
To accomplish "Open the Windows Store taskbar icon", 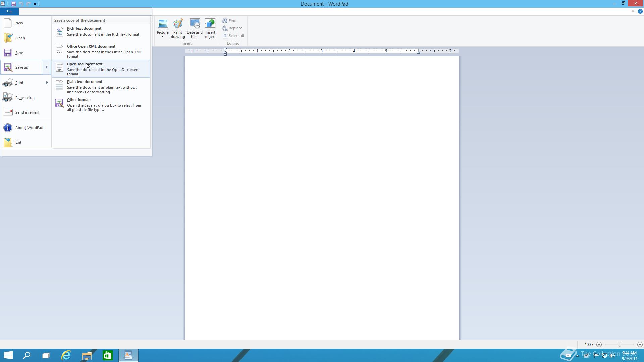I will [x=107, y=355].
